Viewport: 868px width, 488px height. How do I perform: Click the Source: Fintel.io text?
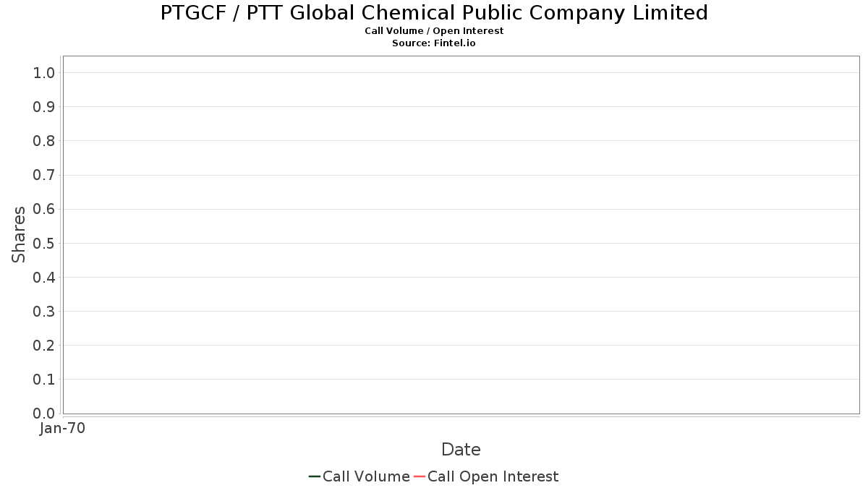click(x=434, y=43)
